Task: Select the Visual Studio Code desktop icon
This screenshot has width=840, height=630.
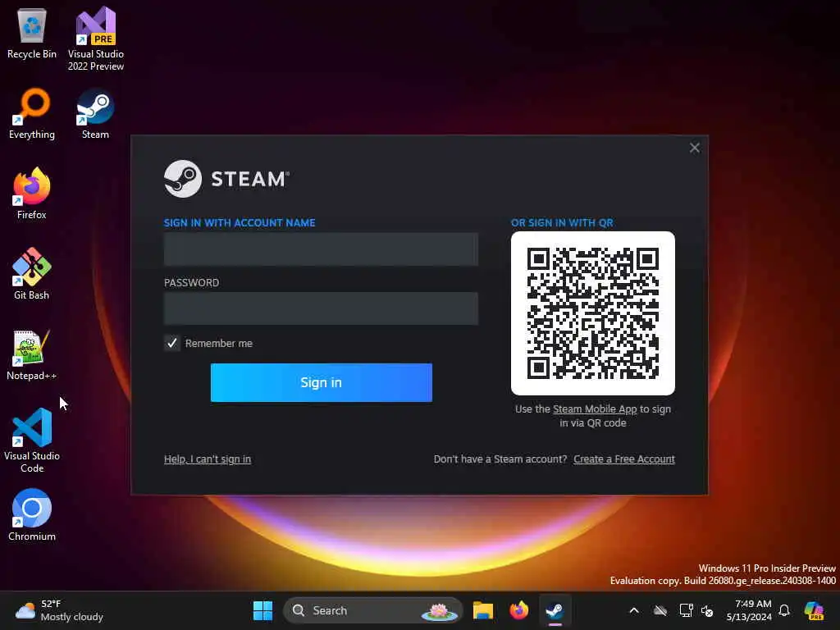Action: pos(32,441)
